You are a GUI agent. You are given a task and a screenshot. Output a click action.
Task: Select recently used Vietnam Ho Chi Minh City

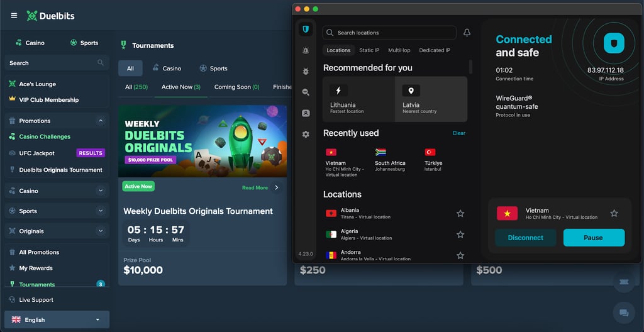point(345,163)
